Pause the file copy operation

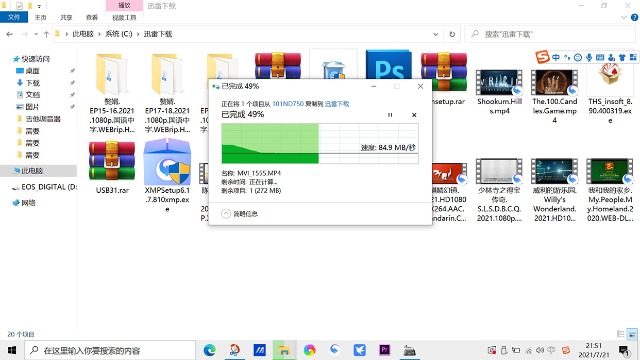click(390, 115)
